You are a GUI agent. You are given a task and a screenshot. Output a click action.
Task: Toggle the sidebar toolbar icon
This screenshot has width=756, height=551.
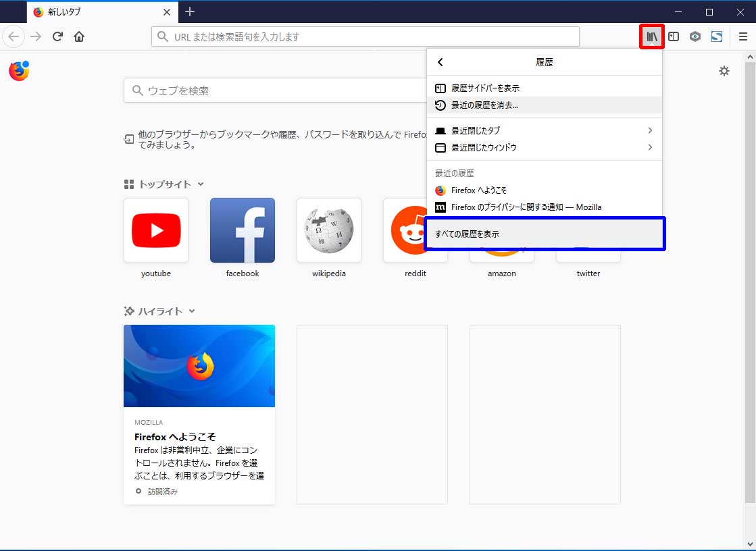pyautogui.click(x=674, y=36)
